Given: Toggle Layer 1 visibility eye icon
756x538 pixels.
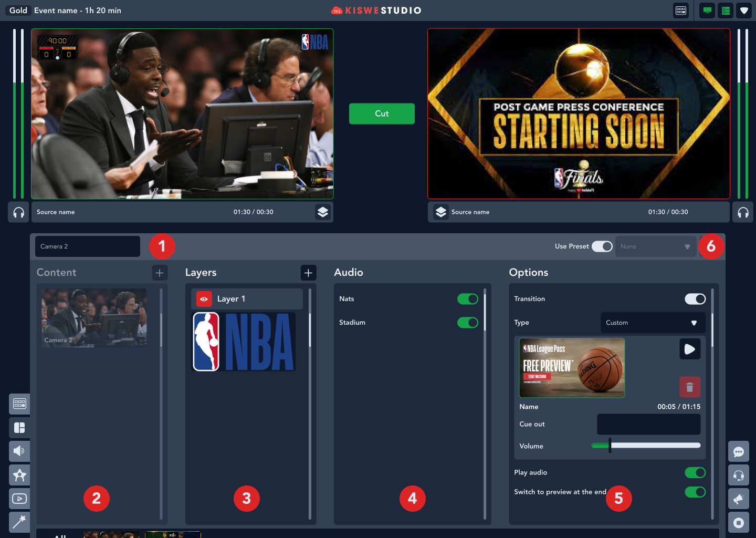Looking at the screenshot, I should 204,299.
